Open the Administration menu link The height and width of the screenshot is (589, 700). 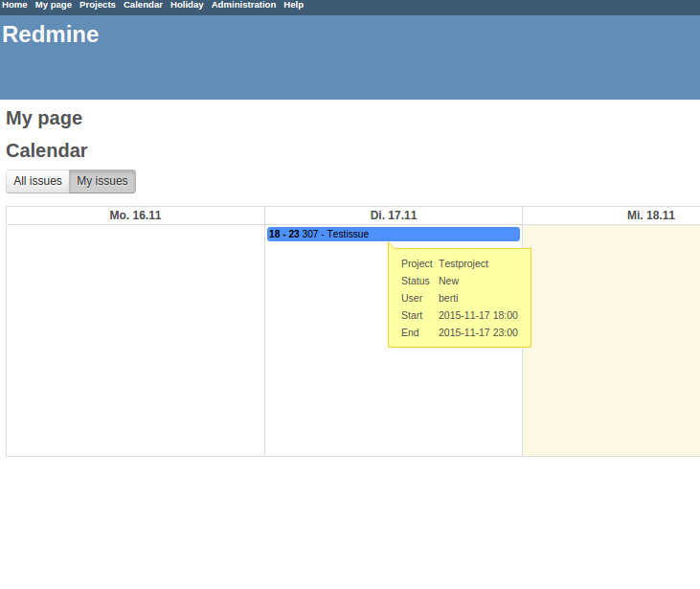click(243, 5)
